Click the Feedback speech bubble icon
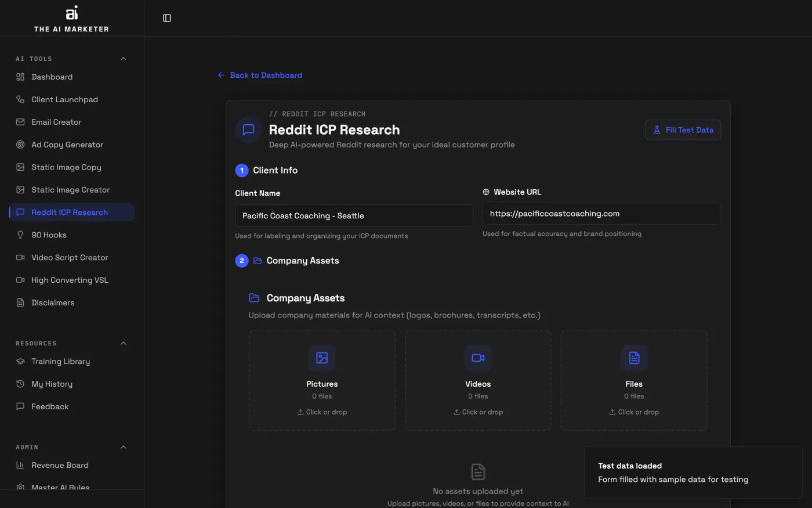The width and height of the screenshot is (812, 508). point(20,406)
